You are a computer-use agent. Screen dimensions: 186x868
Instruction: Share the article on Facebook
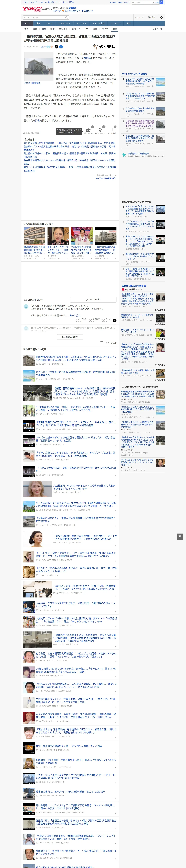click(61, 47)
